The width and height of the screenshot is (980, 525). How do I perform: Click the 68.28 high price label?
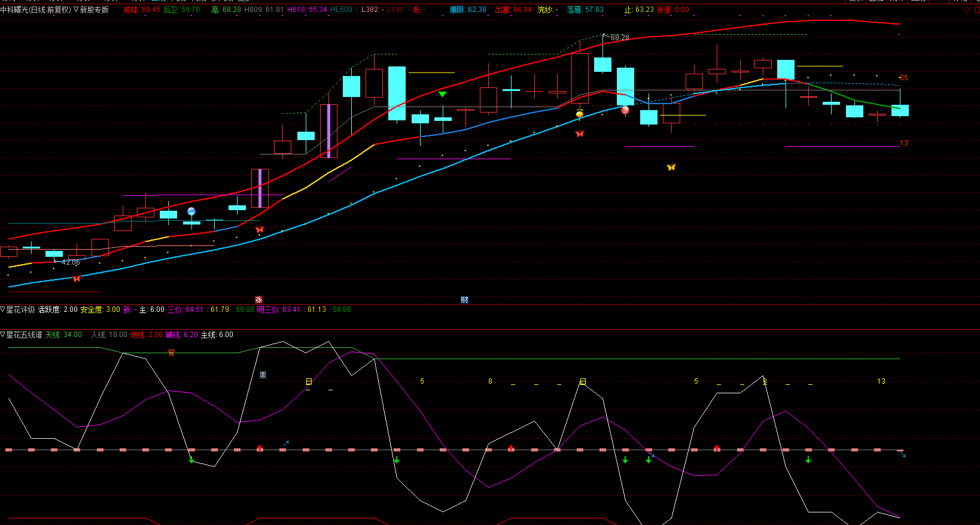coord(620,37)
